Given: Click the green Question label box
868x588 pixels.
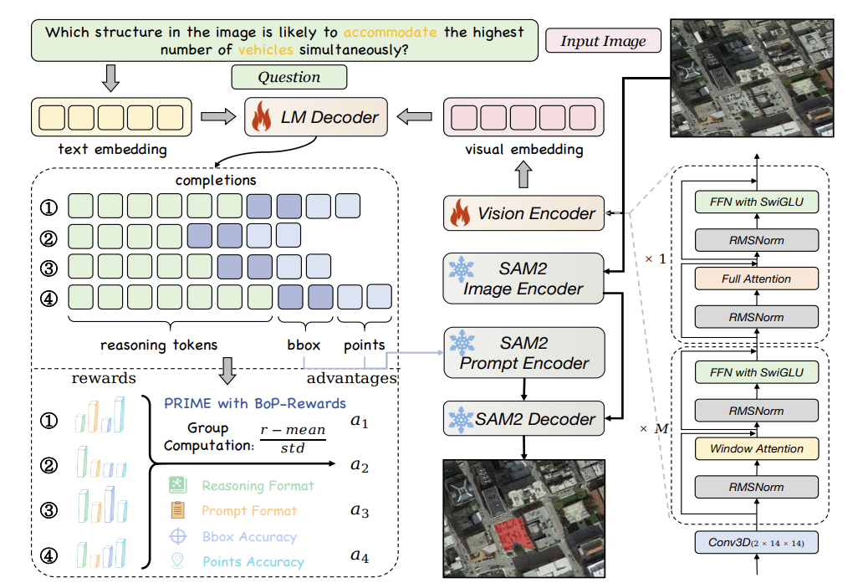Looking at the screenshot, I should [x=288, y=77].
